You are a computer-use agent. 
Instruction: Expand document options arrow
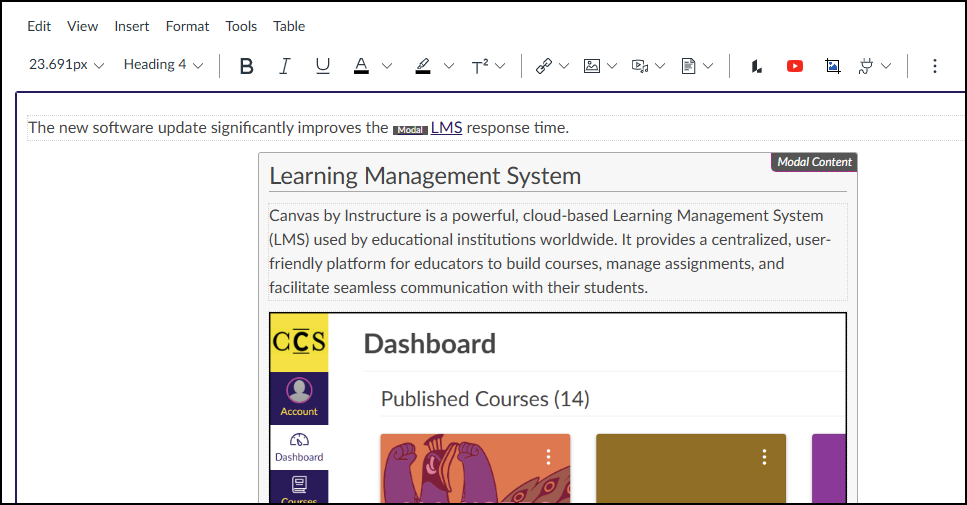click(708, 66)
